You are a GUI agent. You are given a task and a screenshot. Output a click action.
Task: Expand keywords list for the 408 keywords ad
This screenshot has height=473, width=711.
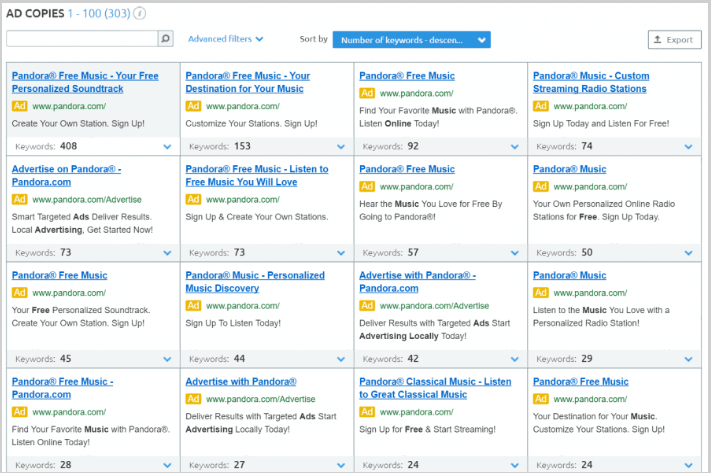pyautogui.click(x=167, y=146)
